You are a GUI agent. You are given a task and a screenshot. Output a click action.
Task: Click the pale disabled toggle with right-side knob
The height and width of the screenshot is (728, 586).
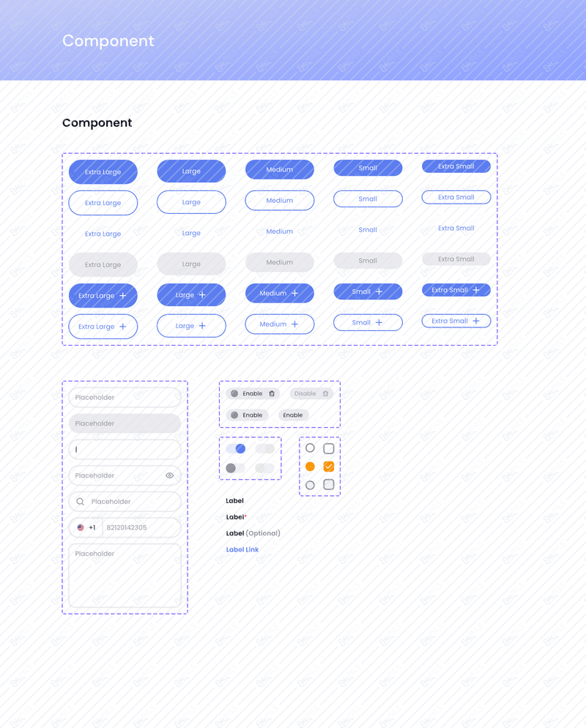[x=264, y=448]
